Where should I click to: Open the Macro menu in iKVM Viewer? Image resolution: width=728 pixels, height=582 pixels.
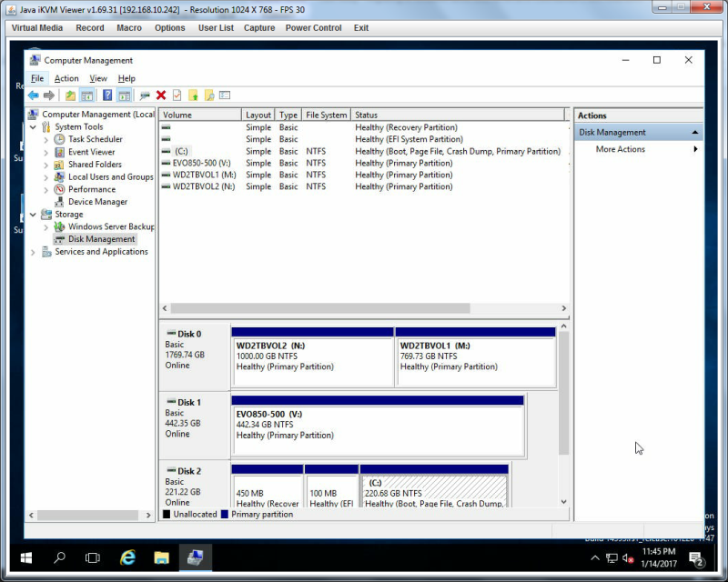point(129,28)
